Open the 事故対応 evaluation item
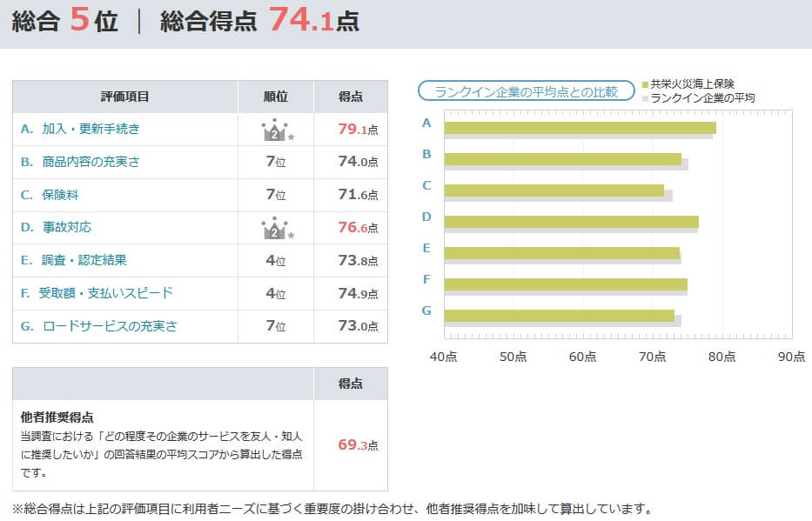Image resolution: width=812 pixels, height=521 pixels. coord(66,227)
